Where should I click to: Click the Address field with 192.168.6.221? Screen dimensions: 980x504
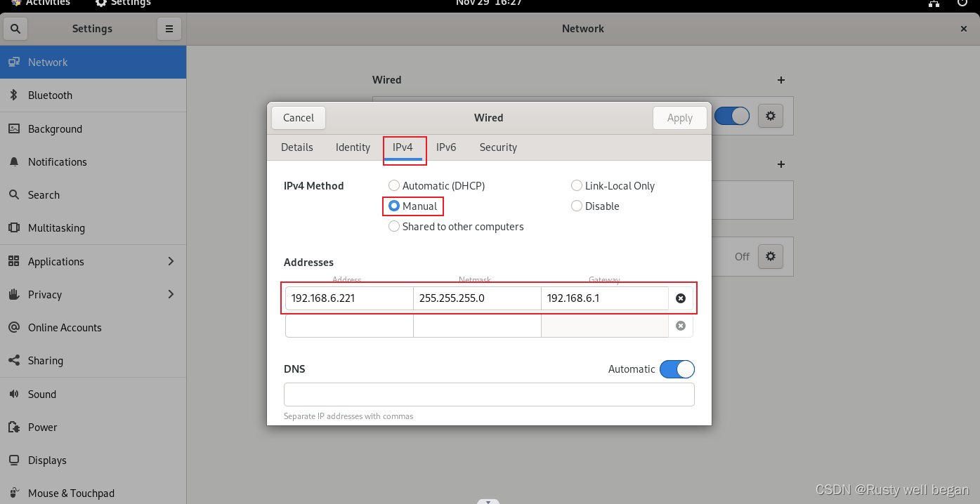tap(349, 298)
